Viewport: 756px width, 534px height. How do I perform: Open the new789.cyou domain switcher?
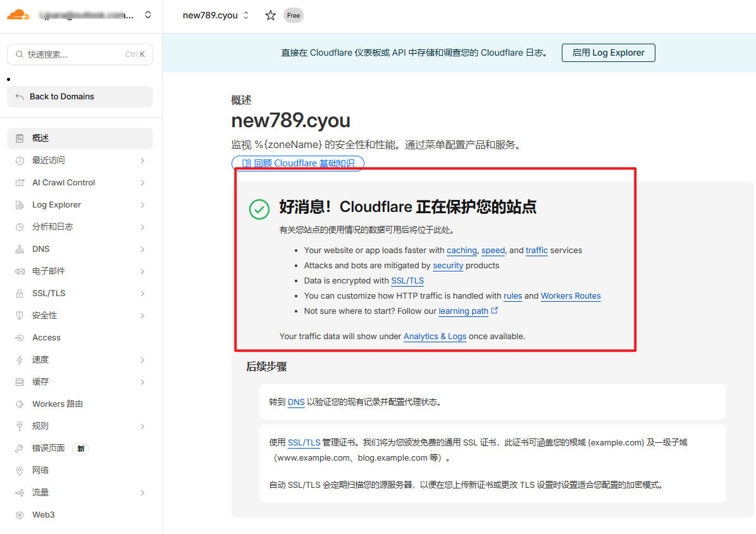point(216,15)
